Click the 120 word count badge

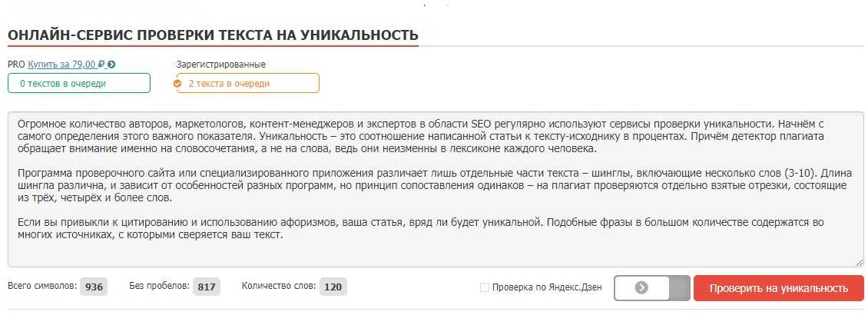pyautogui.click(x=333, y=287)
